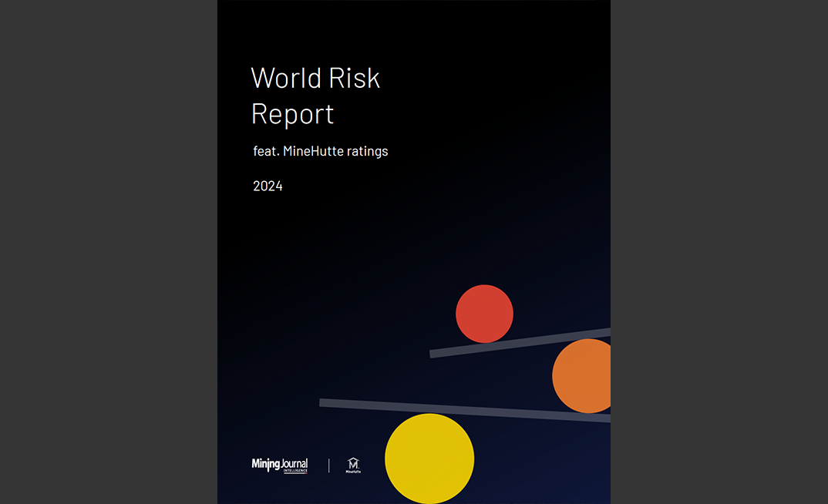828x504 pixels.
Task: Click the 'MineHutte' text under the emblem
Action: [x=352, y=471]
